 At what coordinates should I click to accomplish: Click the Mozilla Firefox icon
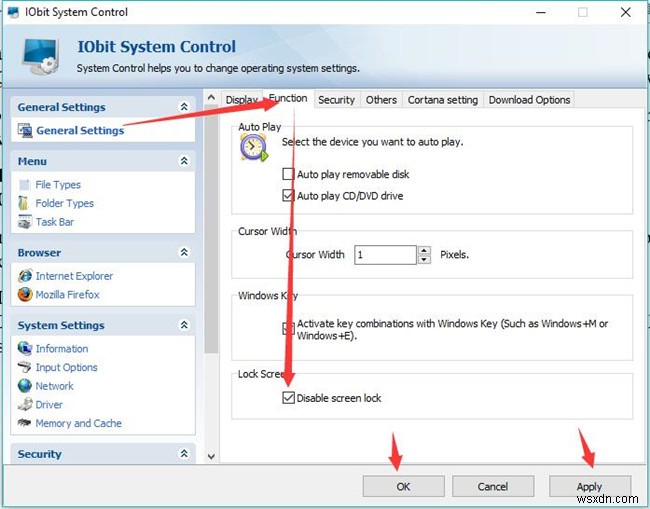[25, 294]
